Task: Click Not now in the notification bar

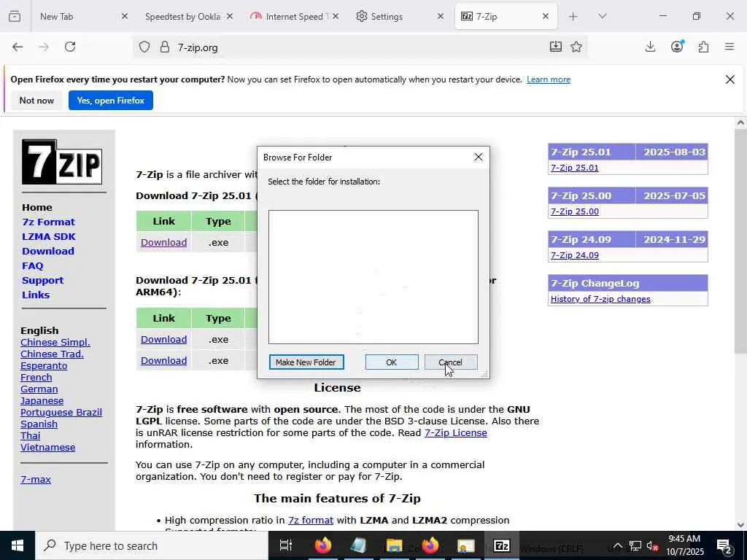Action: coord(36,101)
